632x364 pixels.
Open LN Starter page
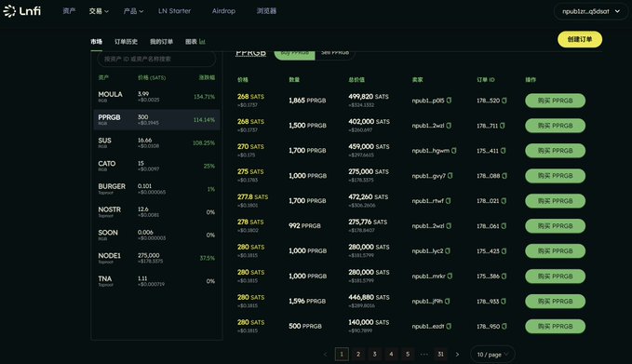coord(175,11)
